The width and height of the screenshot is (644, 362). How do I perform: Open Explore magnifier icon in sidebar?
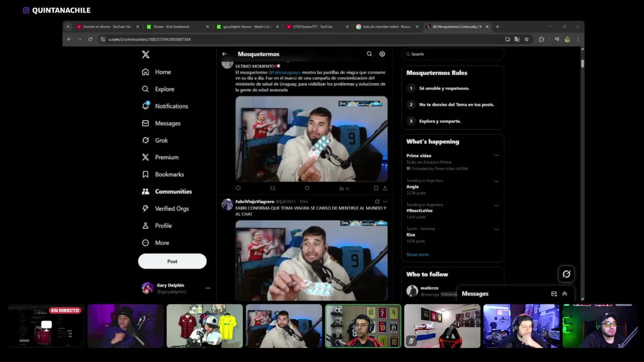tap(145, 89)
